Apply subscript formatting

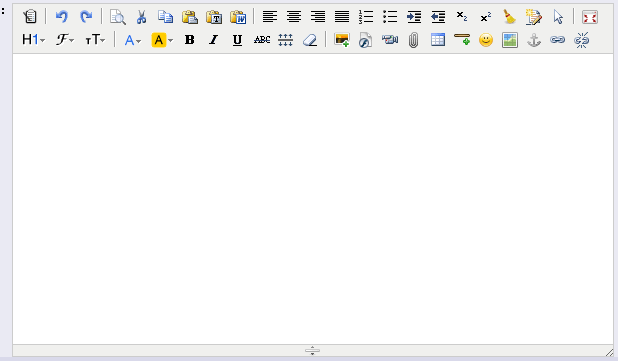pyautogui.click(x=462, y=17)
